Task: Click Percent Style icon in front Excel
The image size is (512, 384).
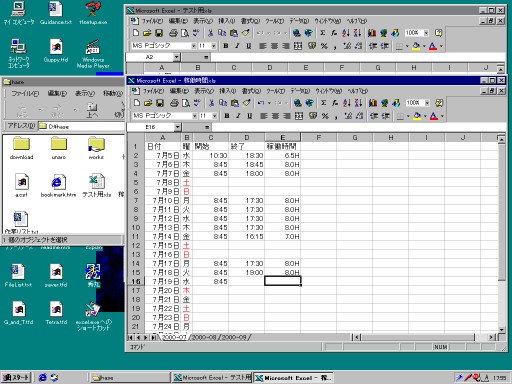Action: coord(325,116)
